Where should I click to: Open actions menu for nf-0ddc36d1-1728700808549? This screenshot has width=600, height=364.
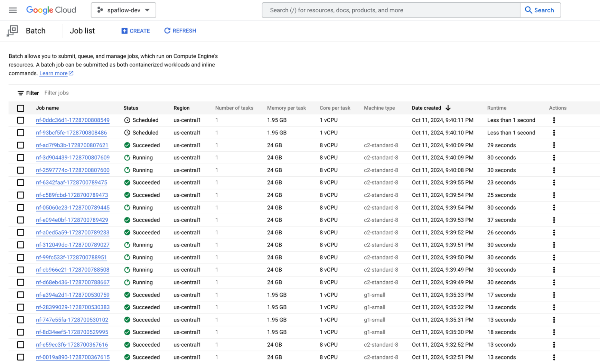coord(554,120)
